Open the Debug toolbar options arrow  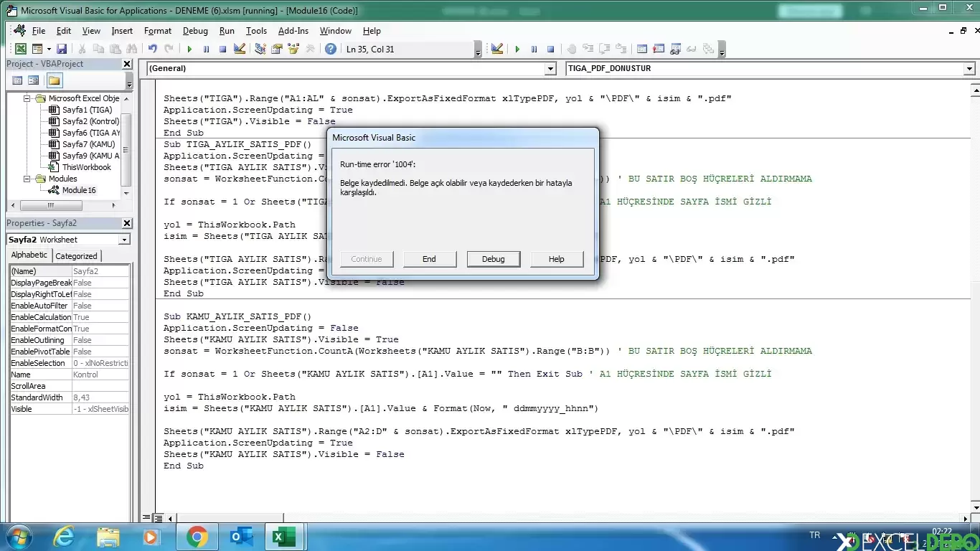722,49
